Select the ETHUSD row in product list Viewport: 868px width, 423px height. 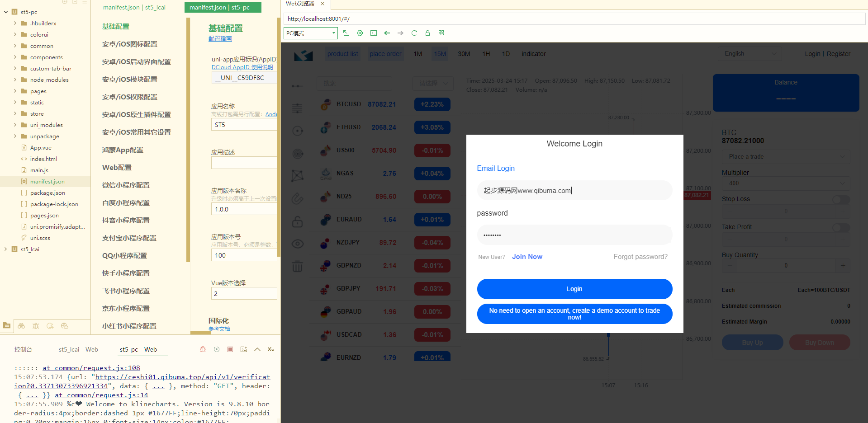click(x=385, y=127)
